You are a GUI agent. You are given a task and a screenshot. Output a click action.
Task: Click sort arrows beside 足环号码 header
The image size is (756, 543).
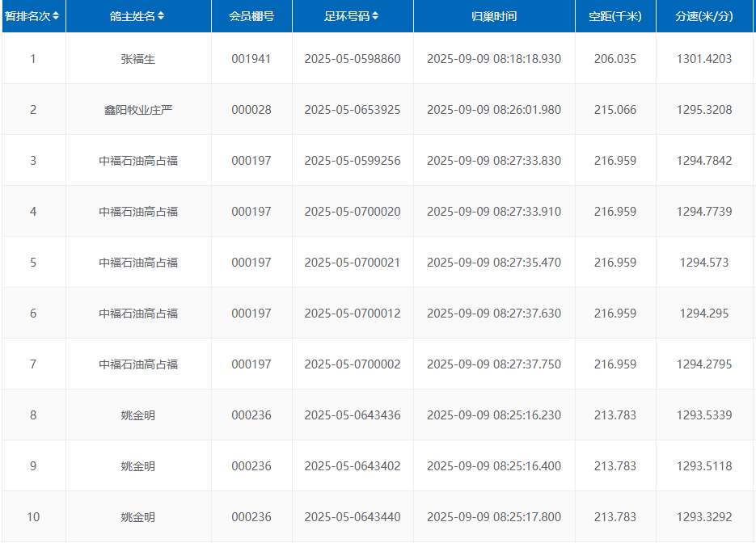coord(375,16)
